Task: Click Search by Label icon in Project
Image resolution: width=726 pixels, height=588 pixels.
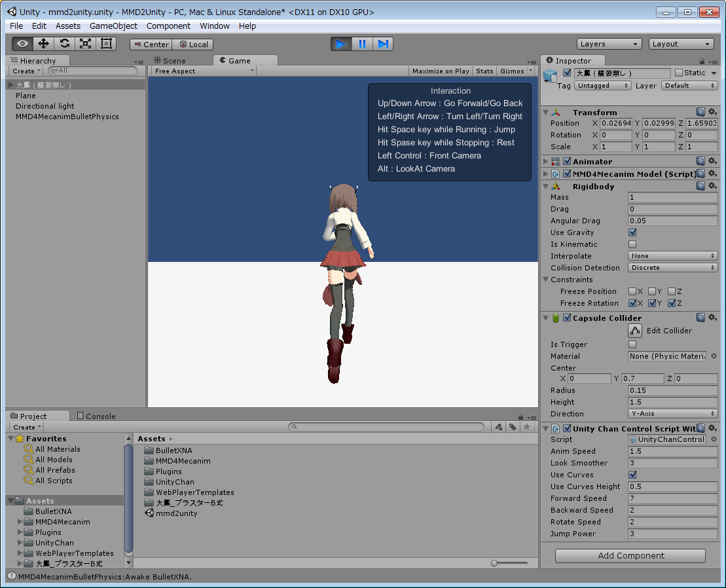Action: tap(513, 427)
